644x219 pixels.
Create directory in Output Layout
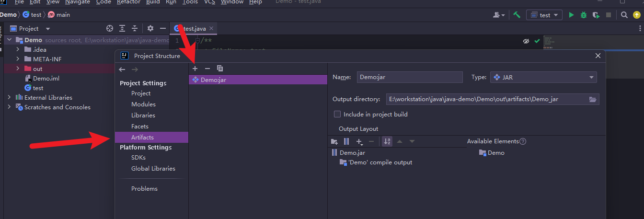(334, 141)
